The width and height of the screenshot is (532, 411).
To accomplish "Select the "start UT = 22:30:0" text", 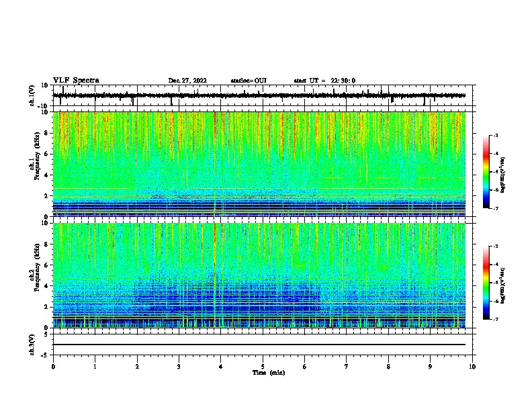I will (324, 81).
